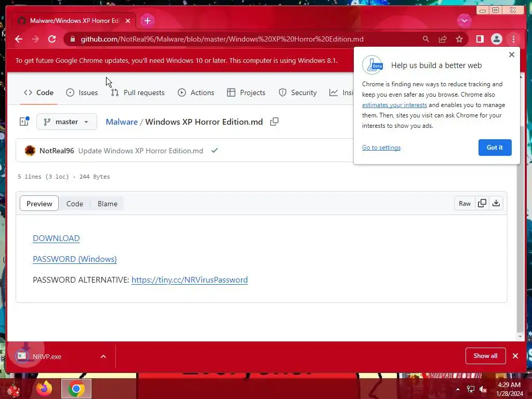
Task: Close the downloads bar
Action: coord(515,356)
